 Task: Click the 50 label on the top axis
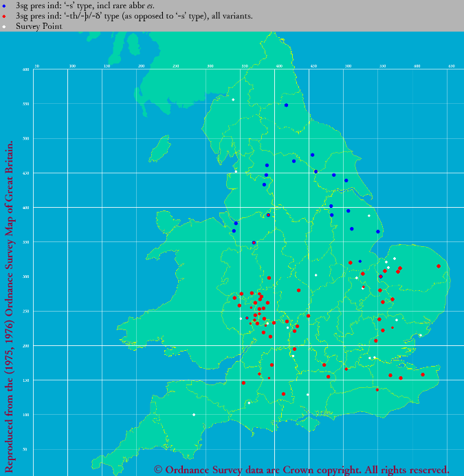[37, 66]
